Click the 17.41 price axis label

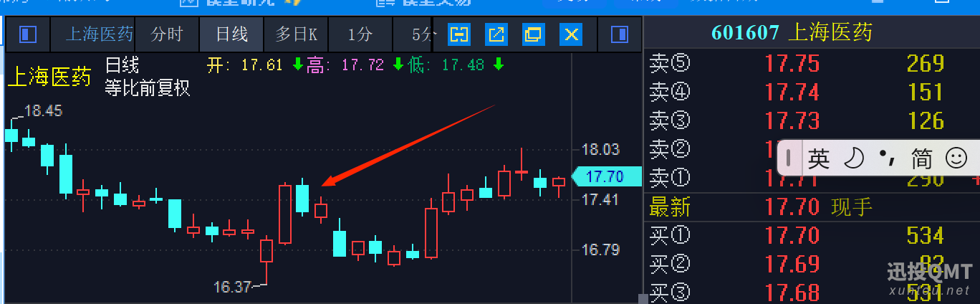pos(600,200)
